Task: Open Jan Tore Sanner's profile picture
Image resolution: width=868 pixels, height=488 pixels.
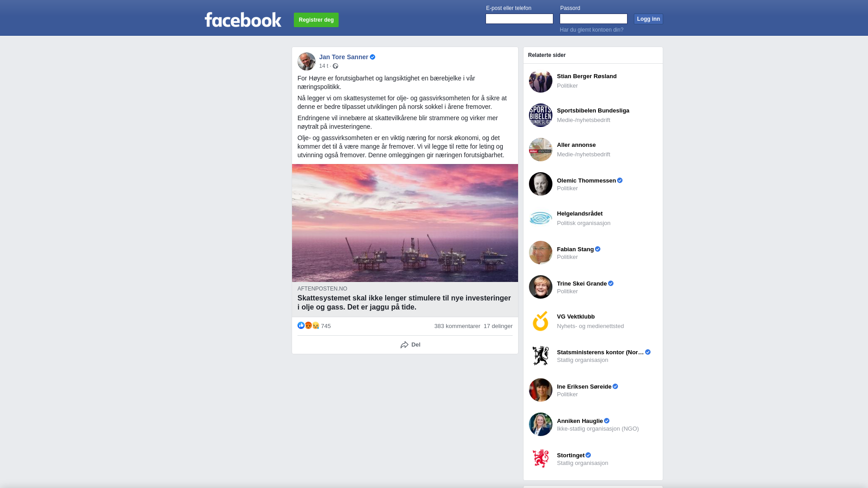Action: [x=307, y=61]
